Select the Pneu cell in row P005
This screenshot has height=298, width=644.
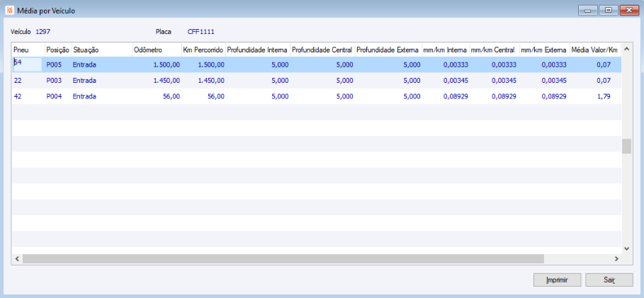pyautogui.click(x=27, y=64)
